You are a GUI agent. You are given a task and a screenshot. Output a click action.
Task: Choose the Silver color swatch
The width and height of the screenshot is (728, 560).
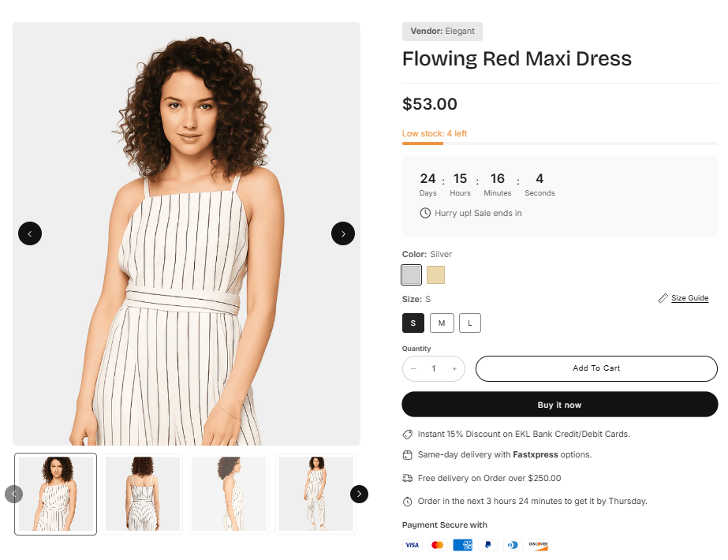[x=412, y=274]
